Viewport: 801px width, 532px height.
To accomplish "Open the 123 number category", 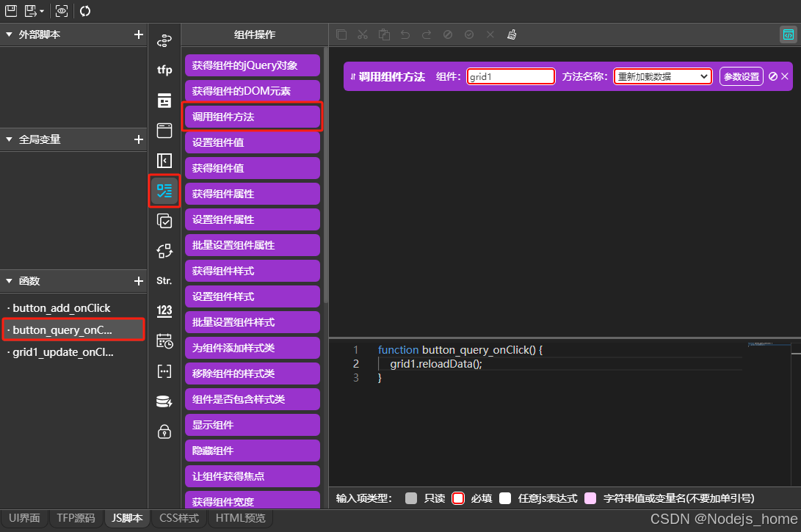I will coord(164,311).
